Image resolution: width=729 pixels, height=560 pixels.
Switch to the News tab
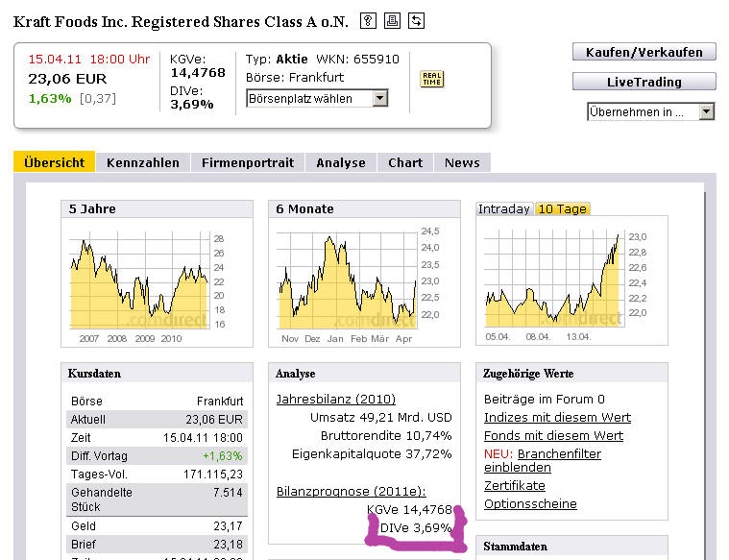point(462,162)
